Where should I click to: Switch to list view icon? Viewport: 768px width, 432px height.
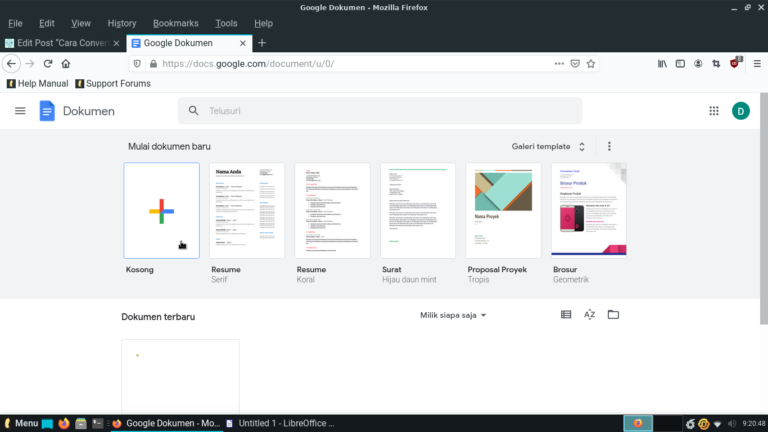coord(566,314)
